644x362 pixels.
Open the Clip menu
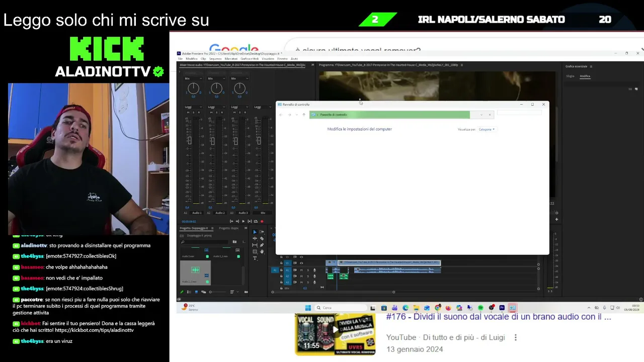pyautogui.click(x=203, y=59)
